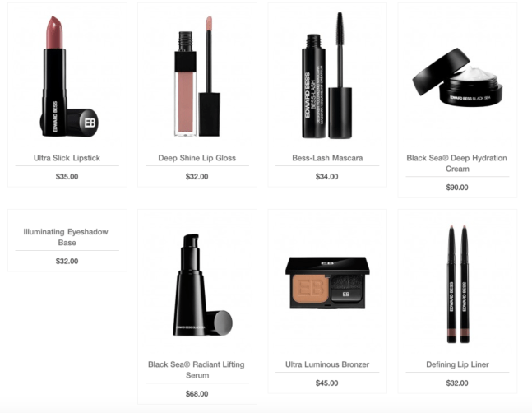
Task: Open the Ultra Luminous Bronzer compact image
Action: point(327,283)
